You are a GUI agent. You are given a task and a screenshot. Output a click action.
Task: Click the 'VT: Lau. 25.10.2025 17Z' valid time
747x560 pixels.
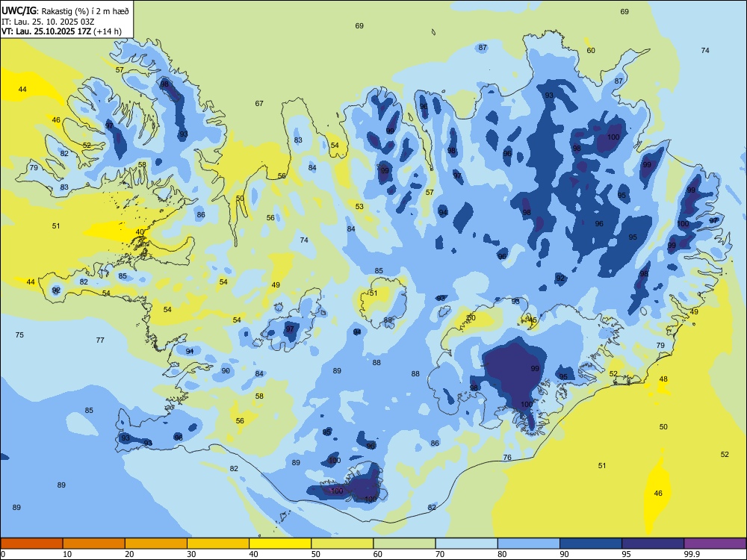(x=46, y=31)
